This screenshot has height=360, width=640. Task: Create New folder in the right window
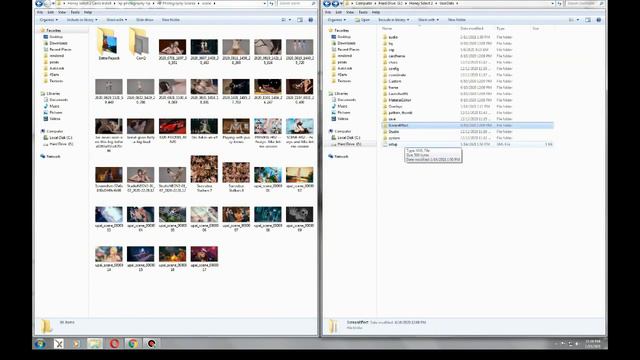click(457, 20)
